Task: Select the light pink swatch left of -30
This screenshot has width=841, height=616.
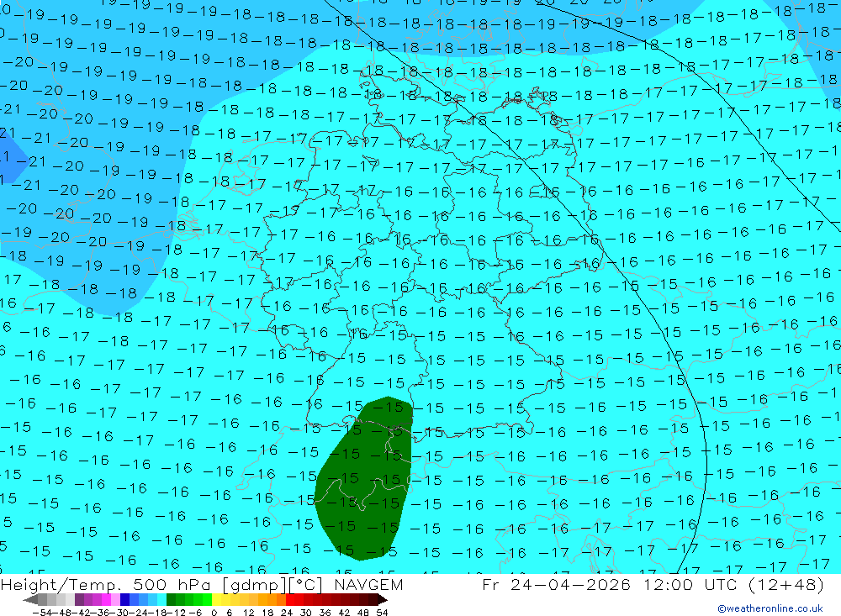Action: point(115,600)
